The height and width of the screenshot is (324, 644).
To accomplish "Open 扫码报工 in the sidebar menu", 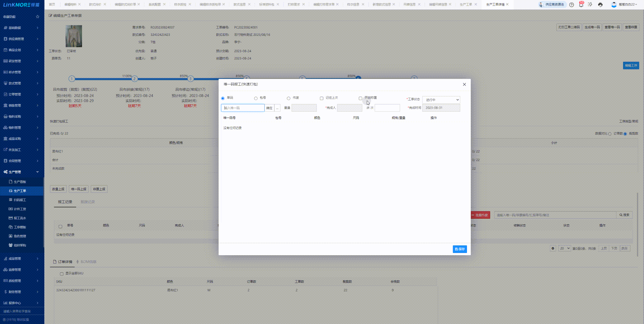I will coord(20,200).
